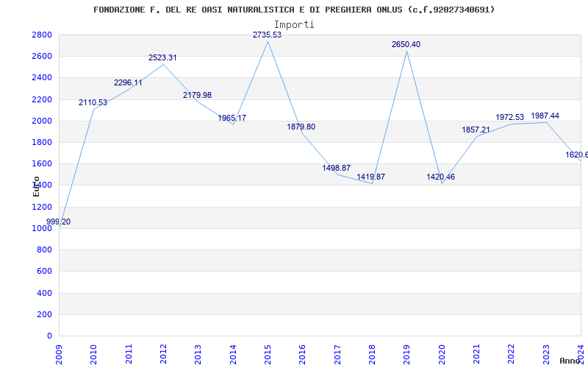This screenshot has width=588, height=368.
Task: Select data label 1420.46
Action: (440, 177)
